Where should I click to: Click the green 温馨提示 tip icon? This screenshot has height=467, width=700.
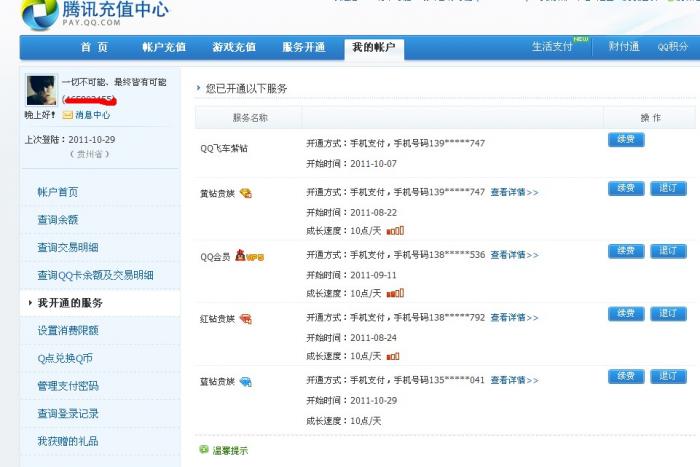point(204,449)
